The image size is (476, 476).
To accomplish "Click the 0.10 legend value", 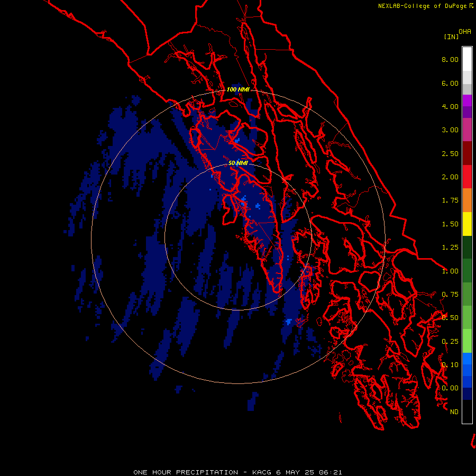I will tap(450, 365).
